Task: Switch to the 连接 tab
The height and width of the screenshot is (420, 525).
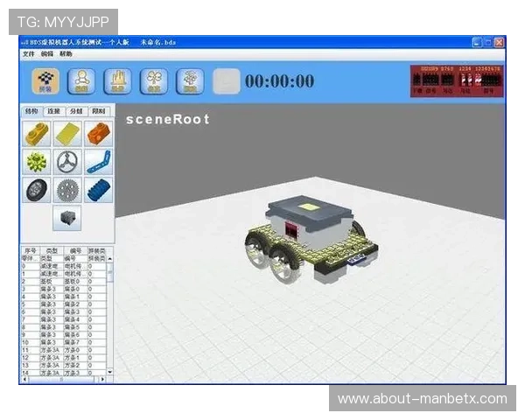Action: tap(55, 111)
